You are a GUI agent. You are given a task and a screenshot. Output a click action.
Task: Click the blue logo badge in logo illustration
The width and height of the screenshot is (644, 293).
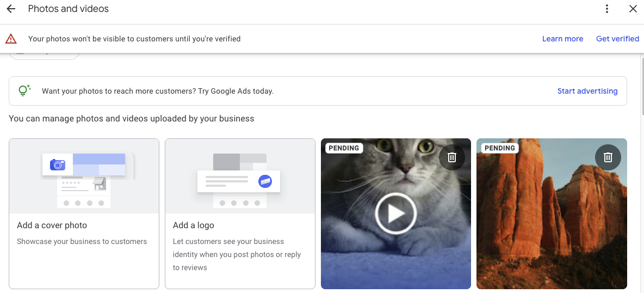click(265, 181)
